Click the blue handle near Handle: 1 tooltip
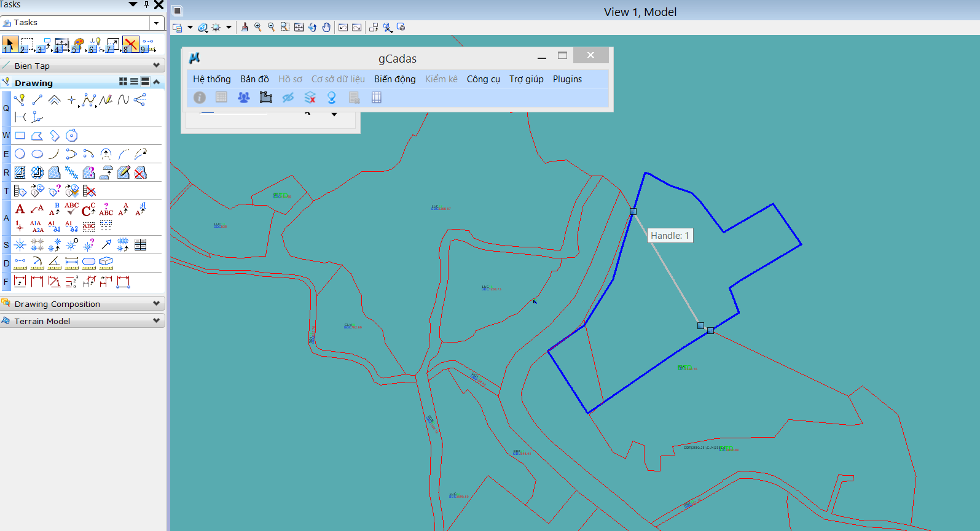Image resolution: width=980 pixels, height=531 pixels. click(x=633, y=211)
